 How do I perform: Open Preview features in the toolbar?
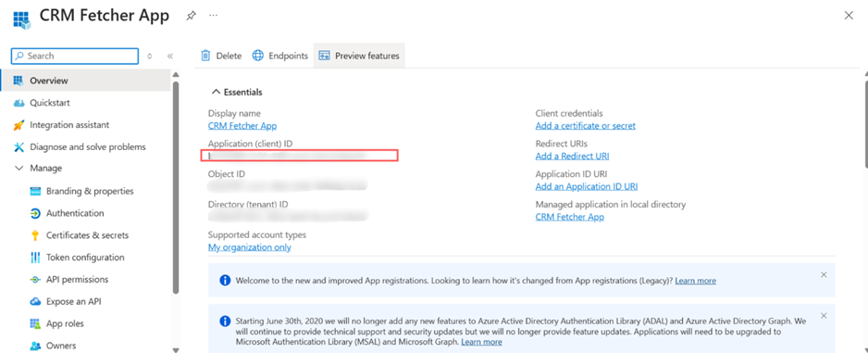coord(359,56)
